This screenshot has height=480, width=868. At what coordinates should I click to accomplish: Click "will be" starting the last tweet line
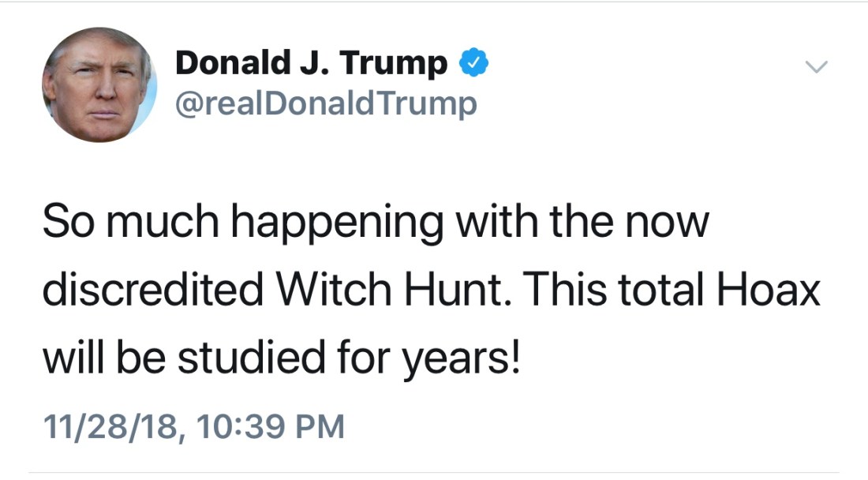[103, 360]
